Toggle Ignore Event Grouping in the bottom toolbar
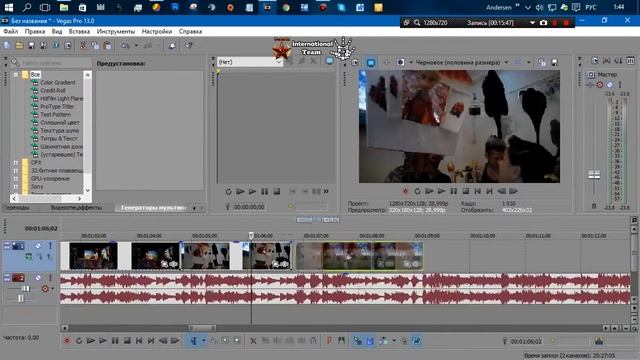 pyautogui.click(x=416, y=340)
